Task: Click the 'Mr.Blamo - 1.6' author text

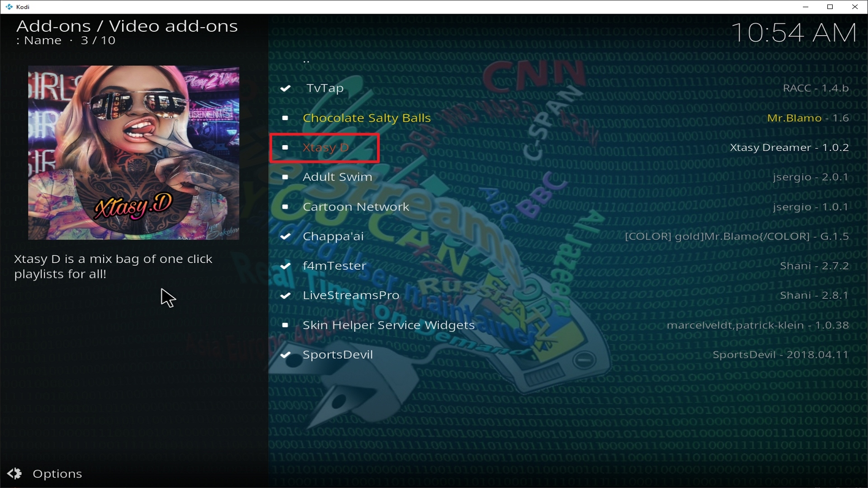Action: (x=808, y=118)
